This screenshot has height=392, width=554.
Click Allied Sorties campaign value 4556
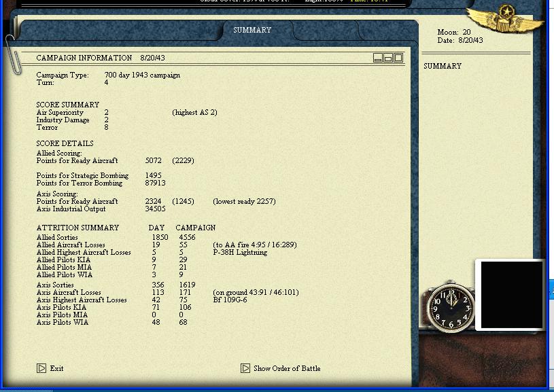point(187,237)
